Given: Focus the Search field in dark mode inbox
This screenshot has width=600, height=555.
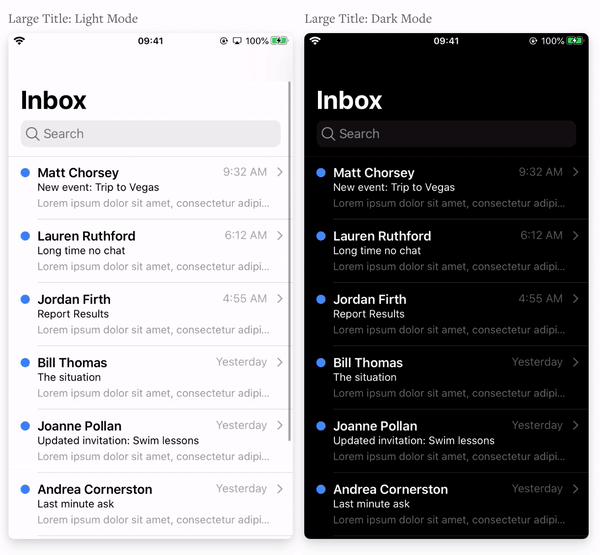Looking at the screenshot, I should coord(446,134).
